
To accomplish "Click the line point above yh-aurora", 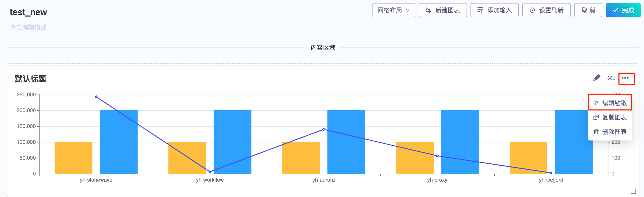I will coord(324,130).
